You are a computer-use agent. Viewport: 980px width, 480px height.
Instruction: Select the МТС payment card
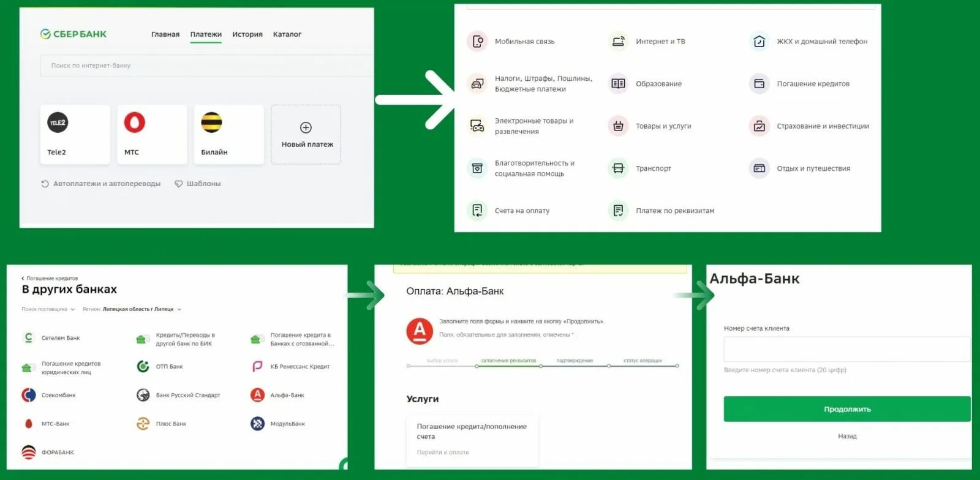point(152,134)
